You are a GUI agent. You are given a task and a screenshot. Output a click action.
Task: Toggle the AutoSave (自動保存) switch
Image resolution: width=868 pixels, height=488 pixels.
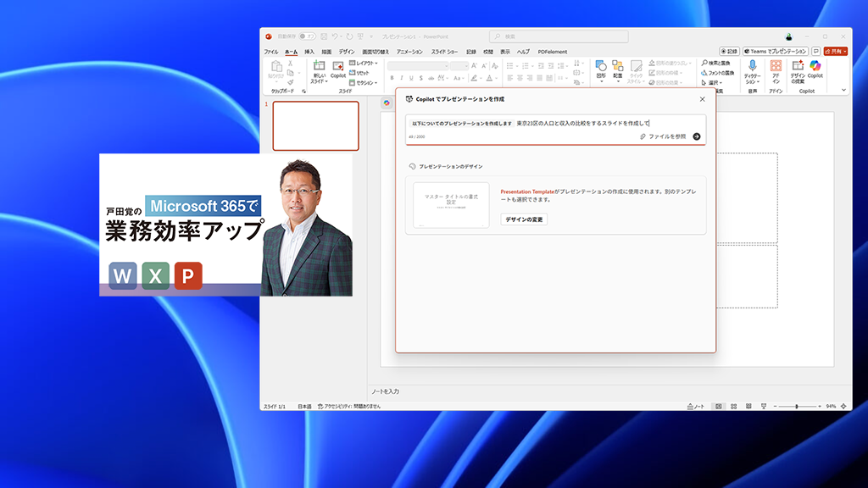tap(307, 36)
